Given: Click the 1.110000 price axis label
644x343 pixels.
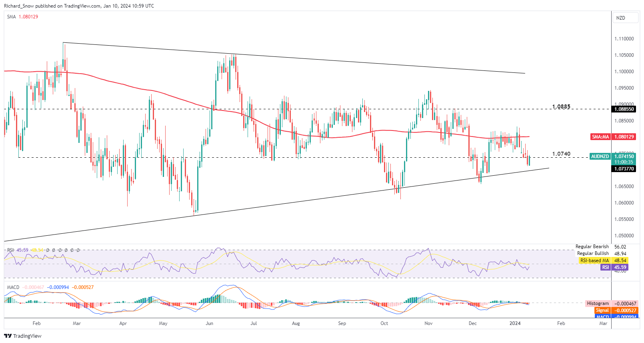Looking at the screenshot, I should tap(624, 39).
